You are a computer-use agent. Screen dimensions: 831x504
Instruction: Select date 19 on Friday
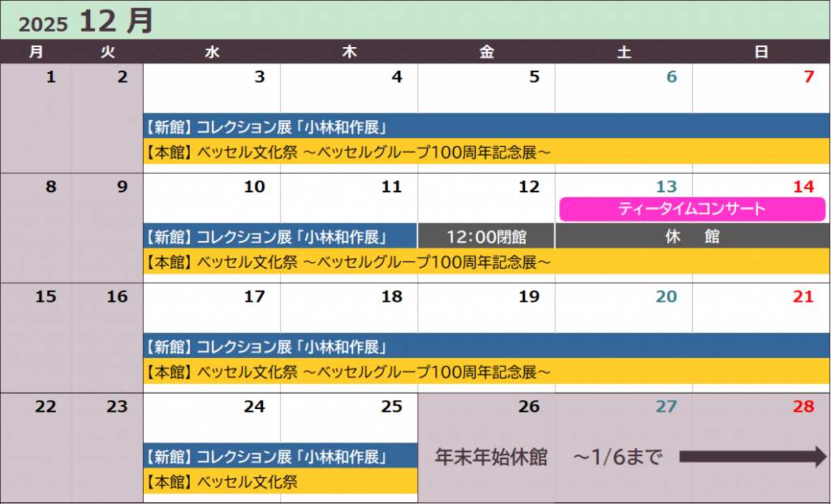[528, 297]
